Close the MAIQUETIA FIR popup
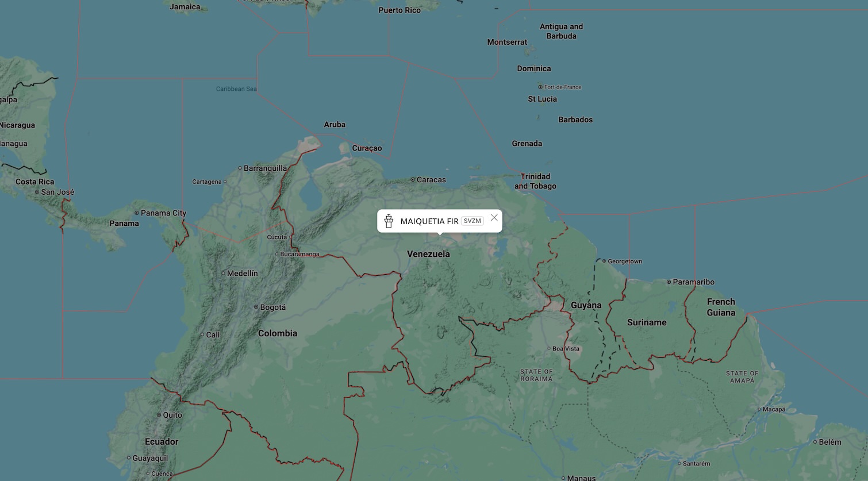Viewport: 868px width, 481px height. [494, 218]
